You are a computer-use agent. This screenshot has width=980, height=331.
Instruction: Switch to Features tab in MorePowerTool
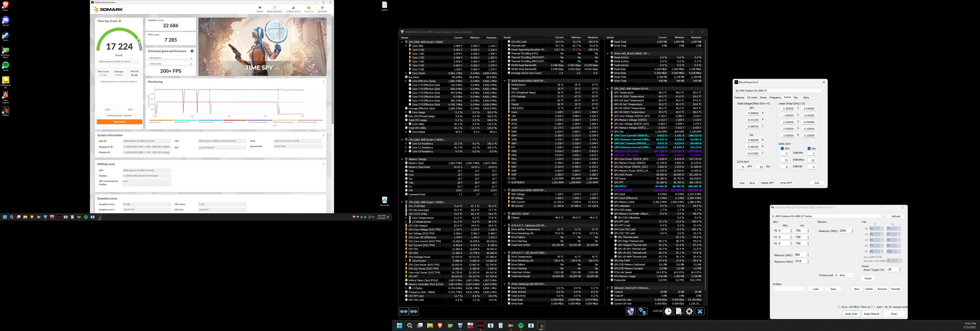[x=739, y=97]
